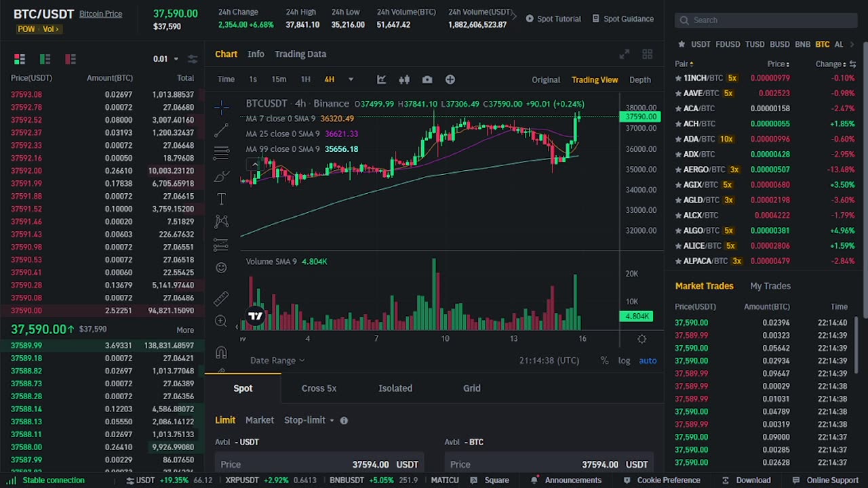Select the horizontal lines Fibonacci tool
868x488 pixels.
(x=221, y=153)
